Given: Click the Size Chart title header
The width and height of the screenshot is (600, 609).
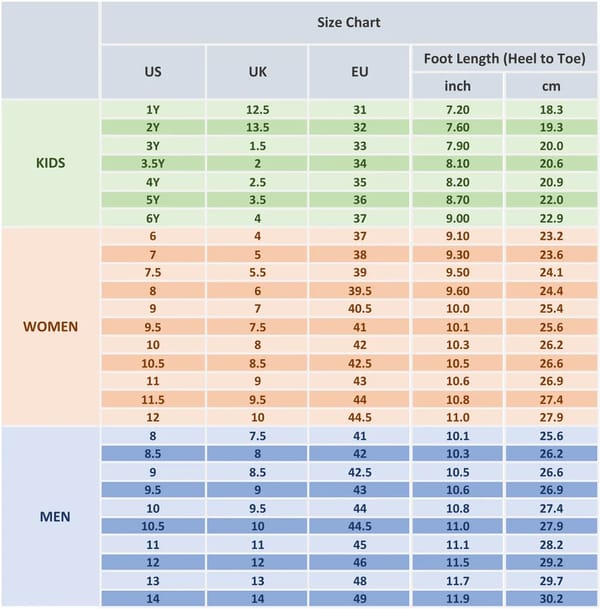Looking at the screenshot, I should pyautogui.click(x=349, y=22).
